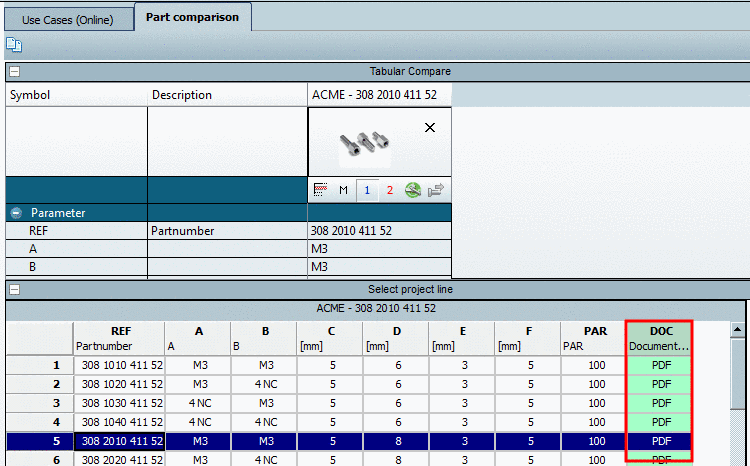Click row header number 5
Viewport: 750px width, 466px height.
40,441
